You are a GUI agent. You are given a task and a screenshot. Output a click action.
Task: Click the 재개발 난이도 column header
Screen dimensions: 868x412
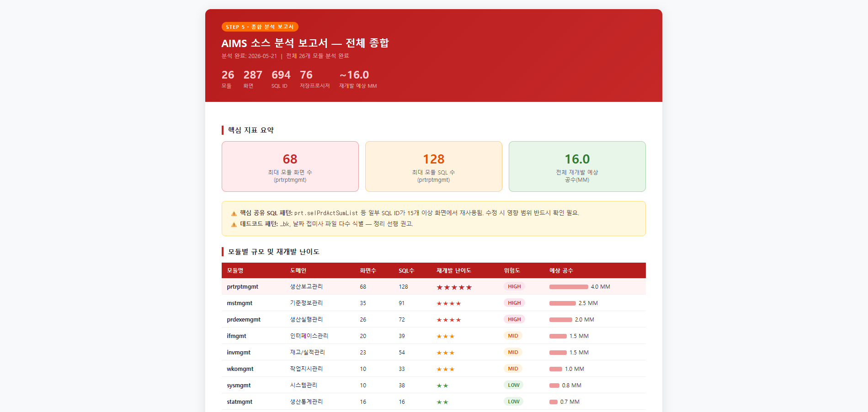(x=454, y=270)
